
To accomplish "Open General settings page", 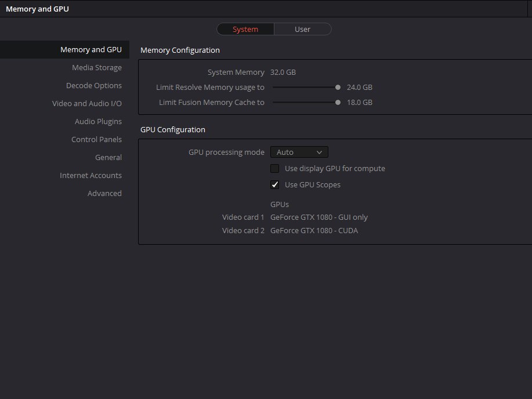I will [108, 157].
